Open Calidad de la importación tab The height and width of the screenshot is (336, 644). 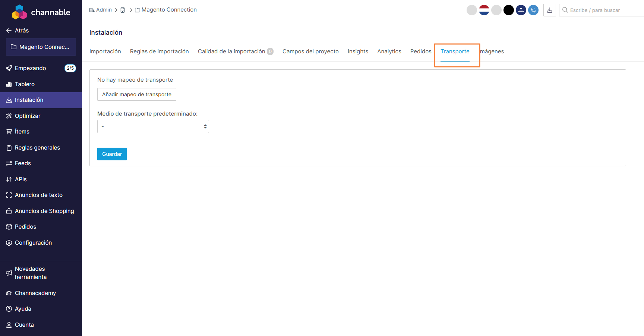pos(236,51)
